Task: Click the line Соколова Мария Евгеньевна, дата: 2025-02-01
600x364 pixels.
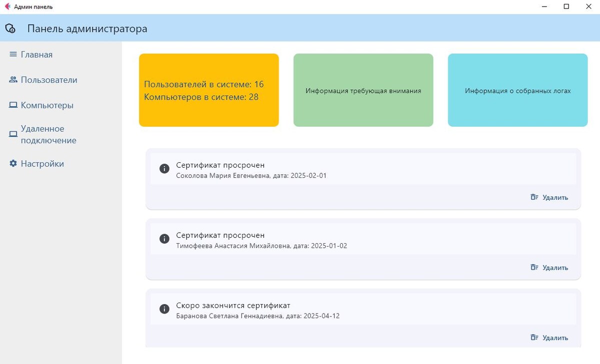Action: click(251, 176)
